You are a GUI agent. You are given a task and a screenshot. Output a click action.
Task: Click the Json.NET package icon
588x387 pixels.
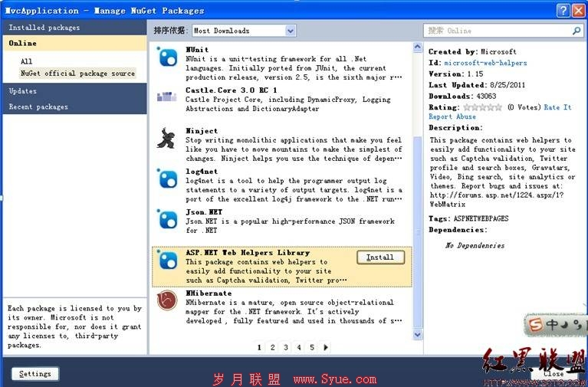point(167,219)
